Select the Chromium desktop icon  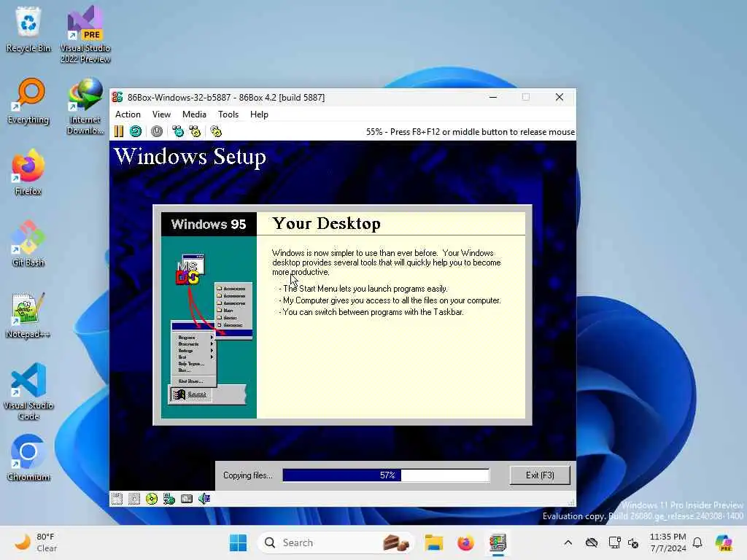(x=28, y=458)
